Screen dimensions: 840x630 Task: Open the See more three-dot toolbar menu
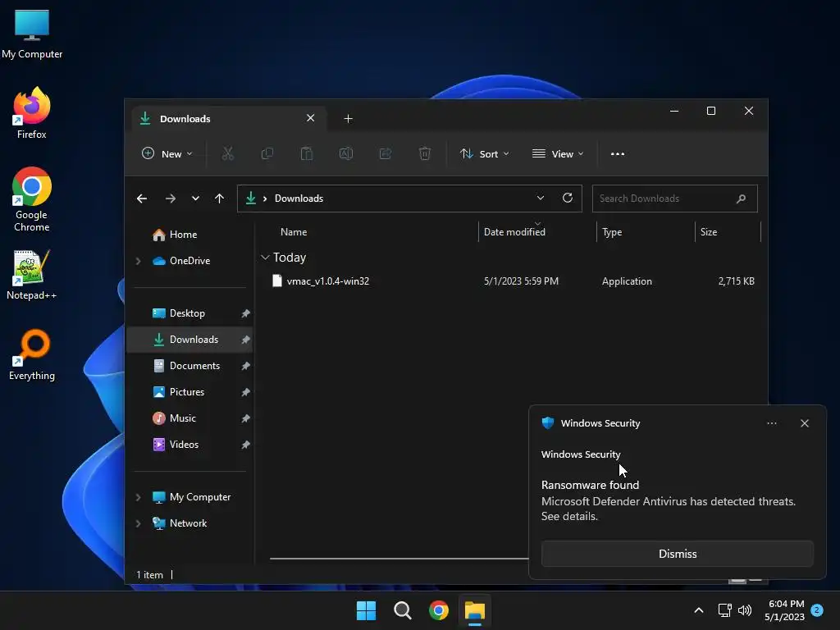(617, 153)
